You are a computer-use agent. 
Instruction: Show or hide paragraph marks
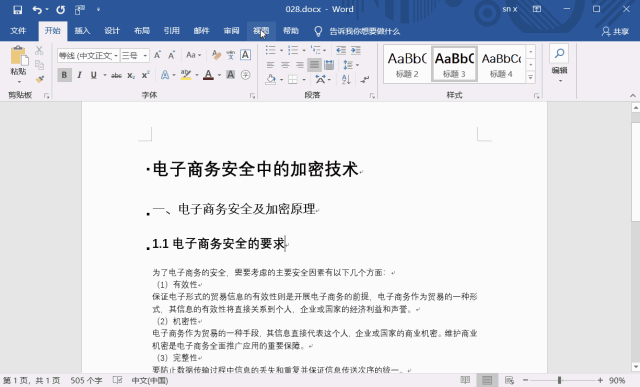coord(365,80)
